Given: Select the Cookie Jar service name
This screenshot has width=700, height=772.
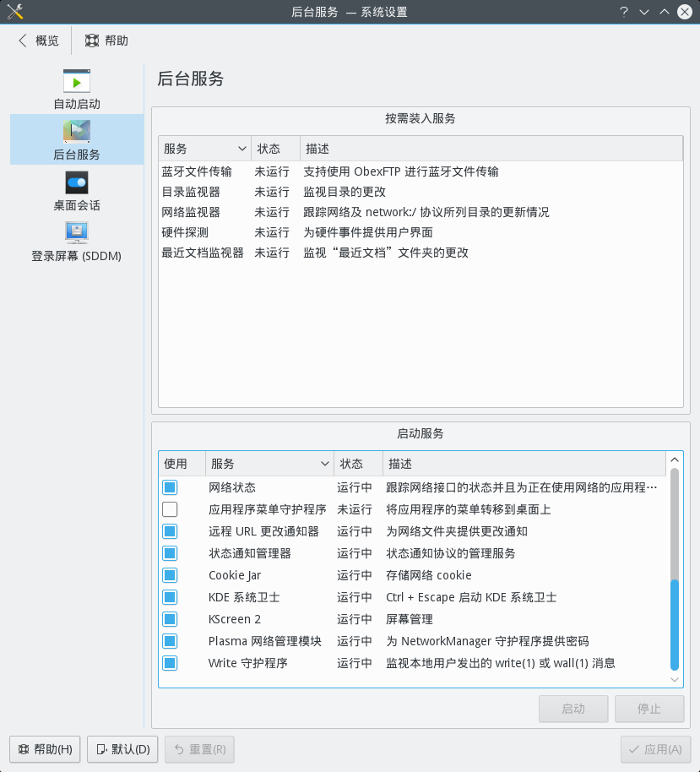Looking at the screenshot, I should pos(235,575).
